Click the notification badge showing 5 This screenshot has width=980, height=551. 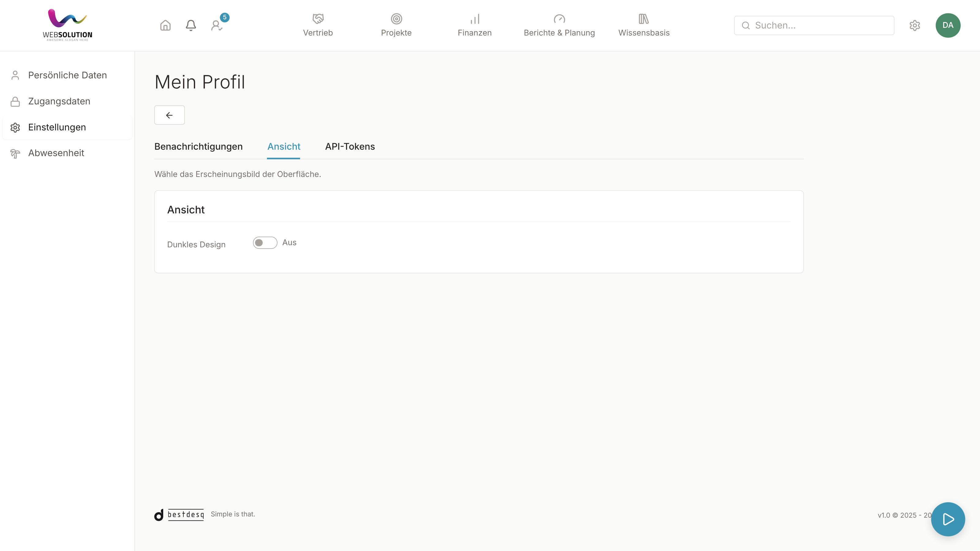point(224,17)
